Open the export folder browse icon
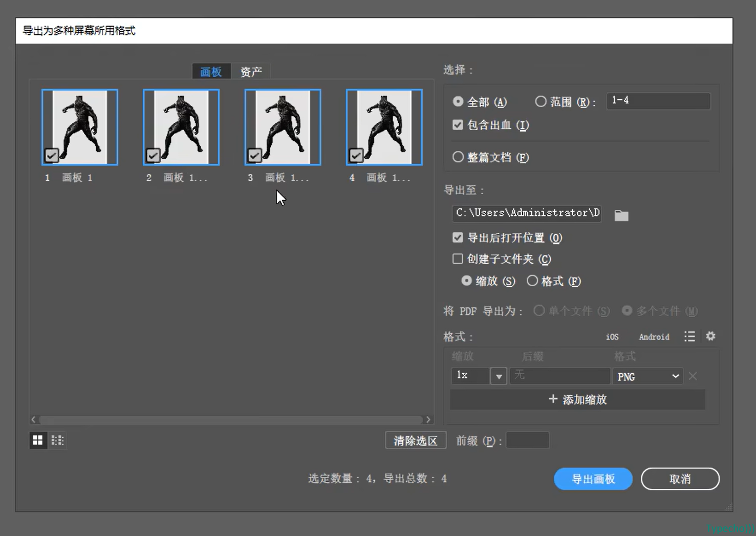 pos(621,216)
